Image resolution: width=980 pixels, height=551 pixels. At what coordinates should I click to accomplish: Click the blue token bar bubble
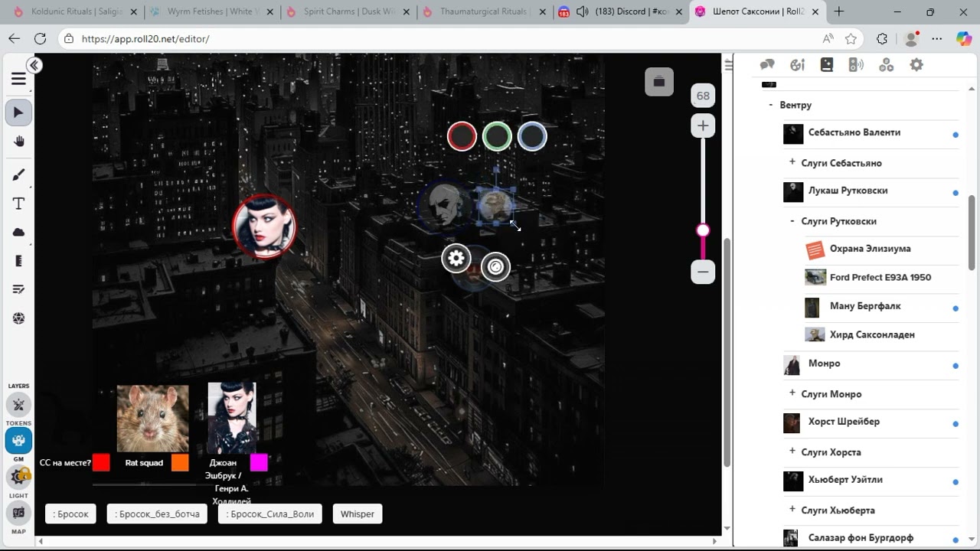tap(532, 137)
